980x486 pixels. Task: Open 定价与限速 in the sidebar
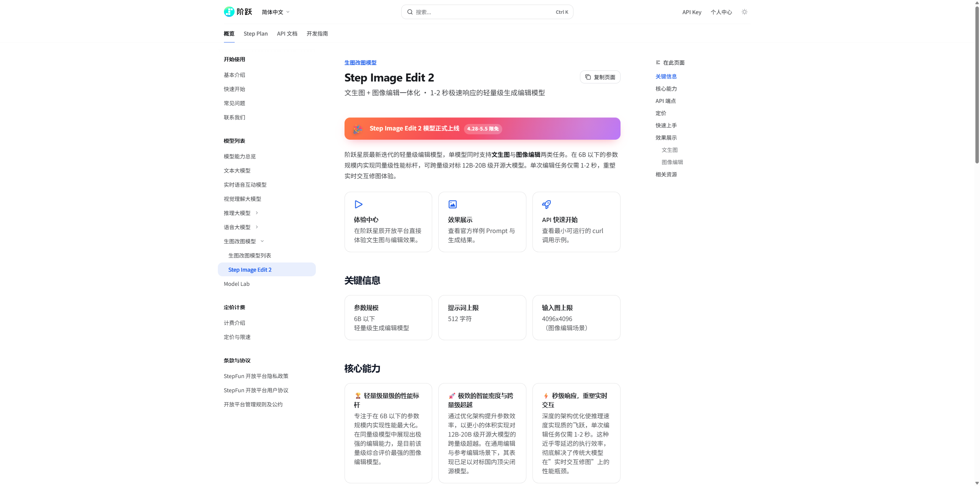pyautogui.click(x=237, y=337)
